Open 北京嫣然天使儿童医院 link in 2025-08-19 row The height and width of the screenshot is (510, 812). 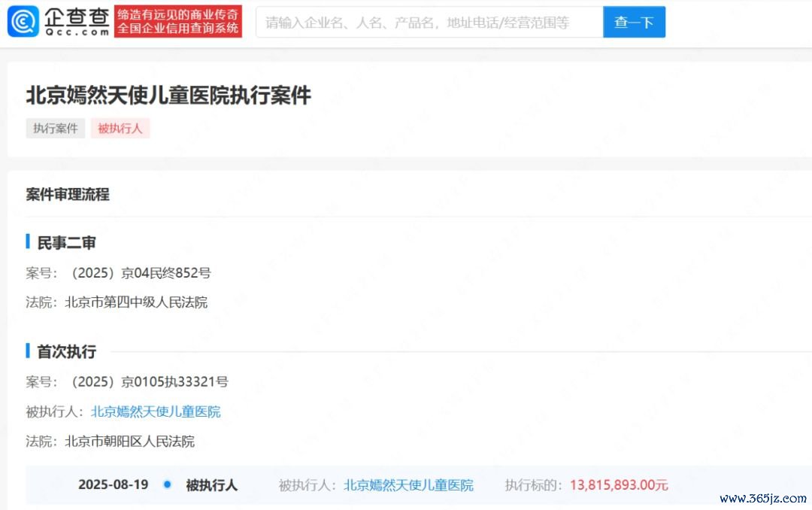[408, 485]
